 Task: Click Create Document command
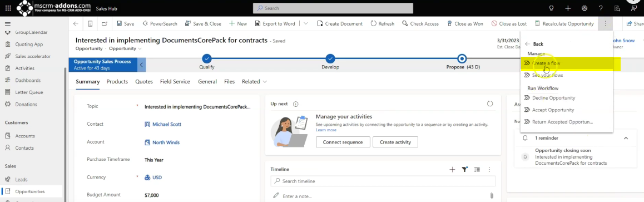[x=340, y=24]
